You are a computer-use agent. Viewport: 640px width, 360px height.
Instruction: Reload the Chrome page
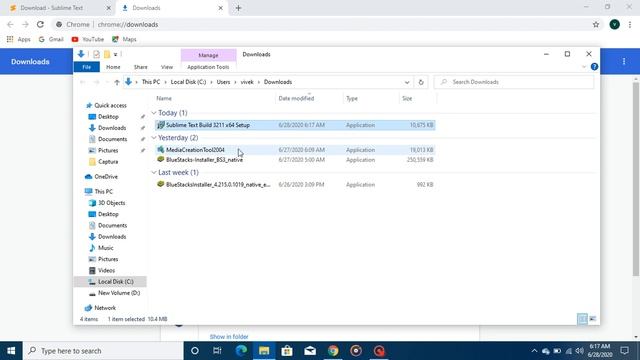pos(40,24)
